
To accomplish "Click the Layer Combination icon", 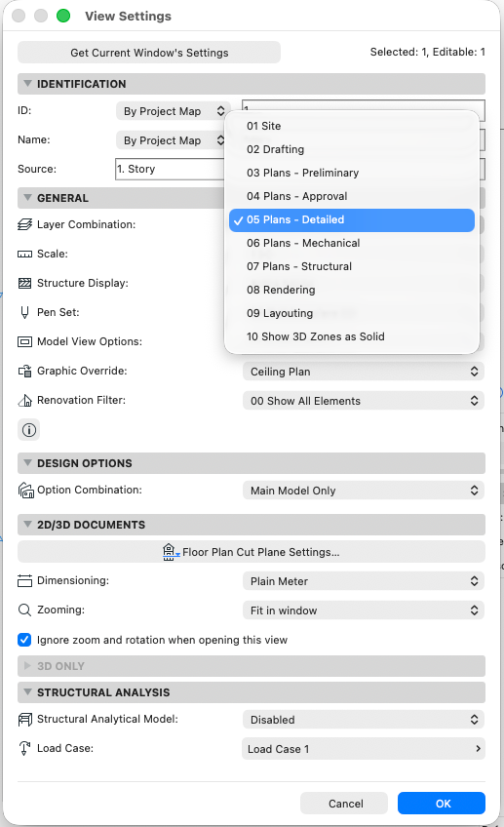I will pyautogui.click(x=24, y=224).
